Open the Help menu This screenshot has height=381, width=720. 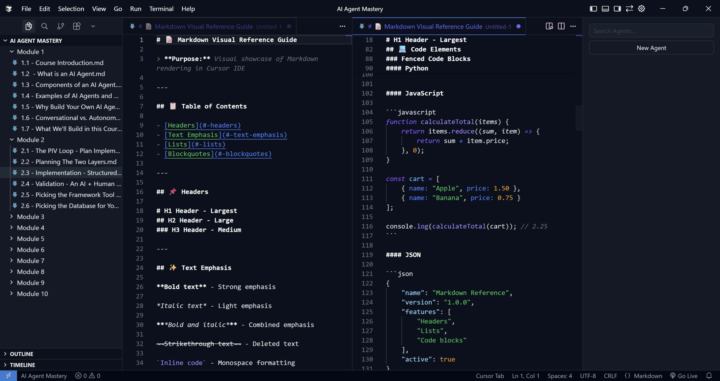click(x=188, y=9)
